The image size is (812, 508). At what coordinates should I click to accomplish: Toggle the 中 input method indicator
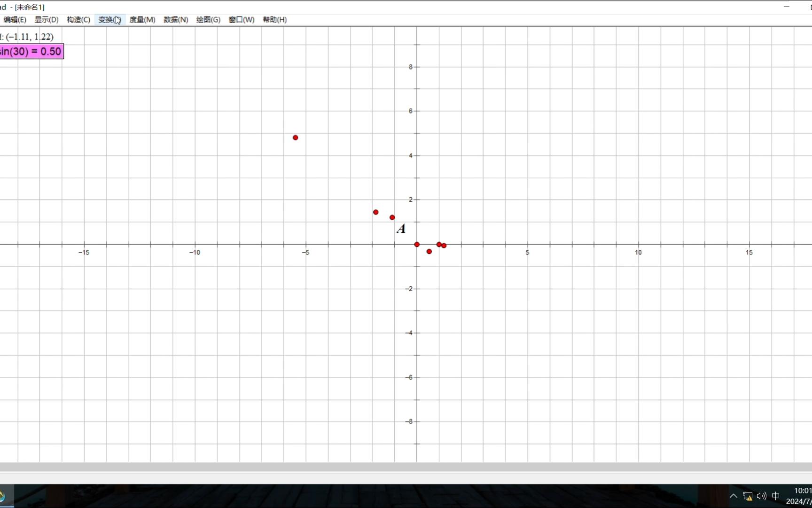776,496
